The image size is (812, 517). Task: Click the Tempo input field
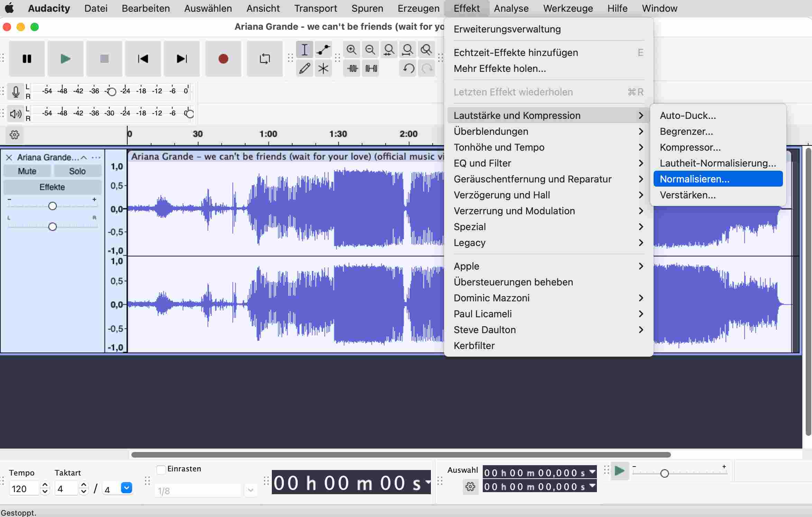(24, 489)
